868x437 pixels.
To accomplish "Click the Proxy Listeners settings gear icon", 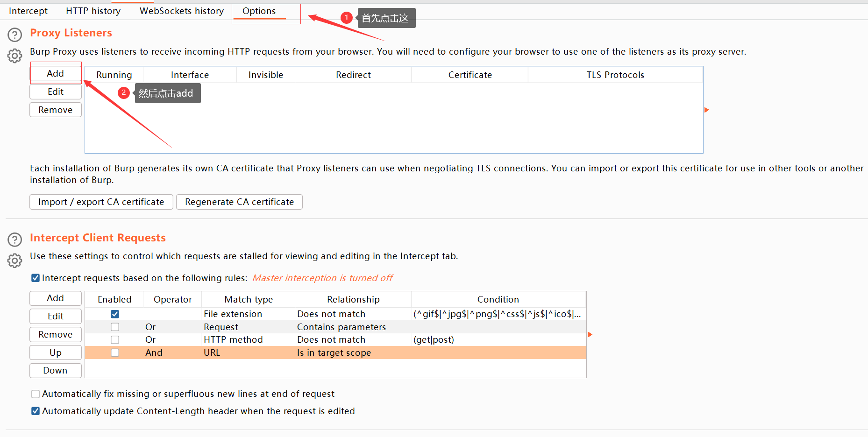I will (x=15, y=56).
